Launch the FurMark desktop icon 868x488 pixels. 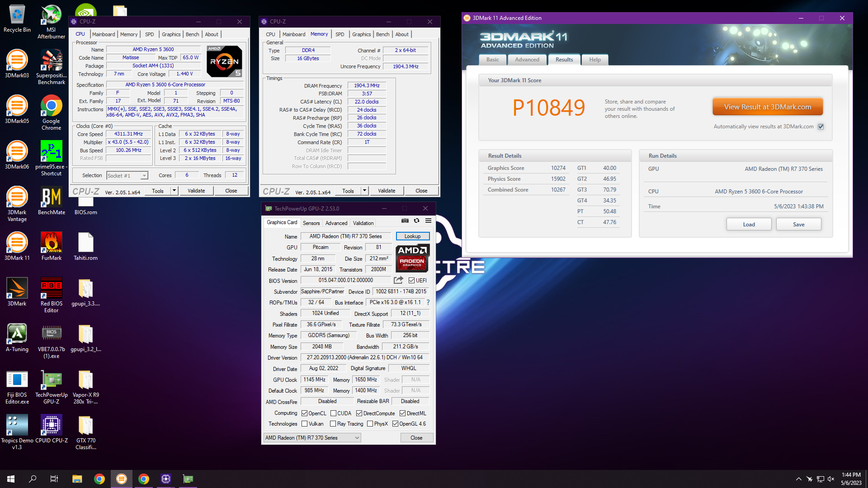pos(51,247)
